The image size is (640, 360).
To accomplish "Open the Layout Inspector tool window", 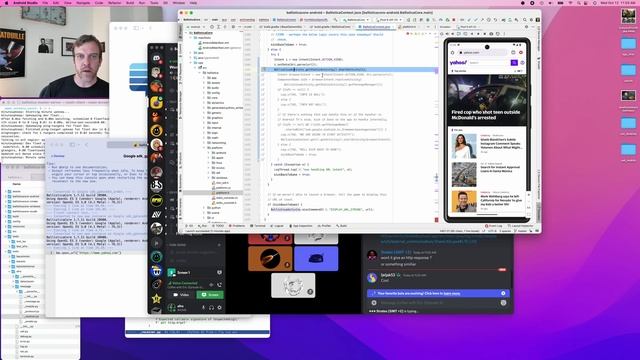I will 521,226.
